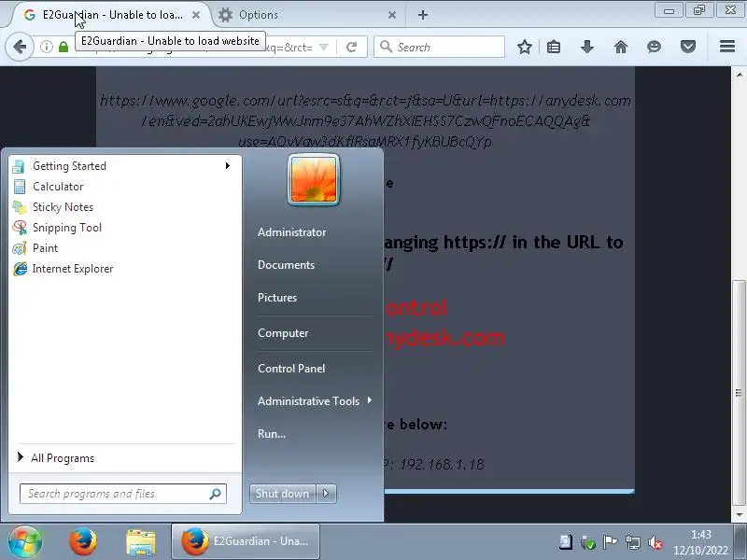The width and height of the screenshot is (747, 560).
Task: Open shut down options arrow
Action: click(326, 494)
